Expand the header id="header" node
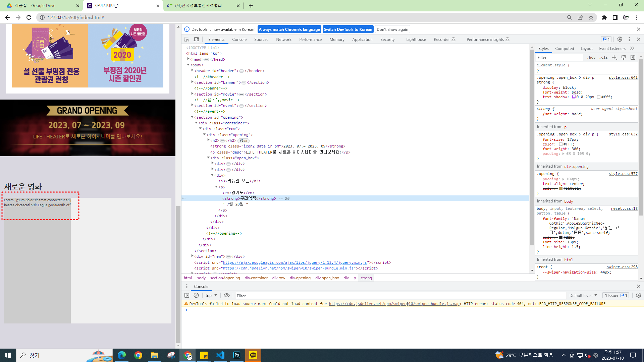This screenshot has height=362, width=644. 192,71
